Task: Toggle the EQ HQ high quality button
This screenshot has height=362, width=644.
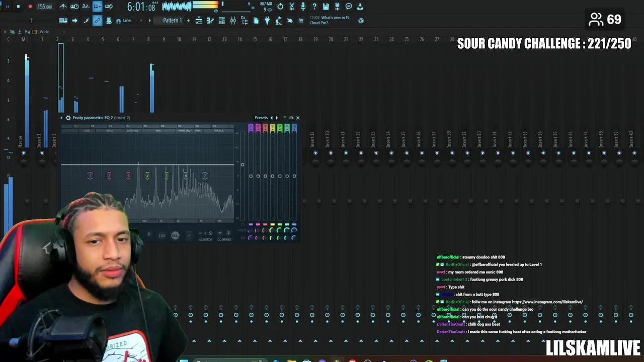Action: pyautogui.click(x=175, y=235)
